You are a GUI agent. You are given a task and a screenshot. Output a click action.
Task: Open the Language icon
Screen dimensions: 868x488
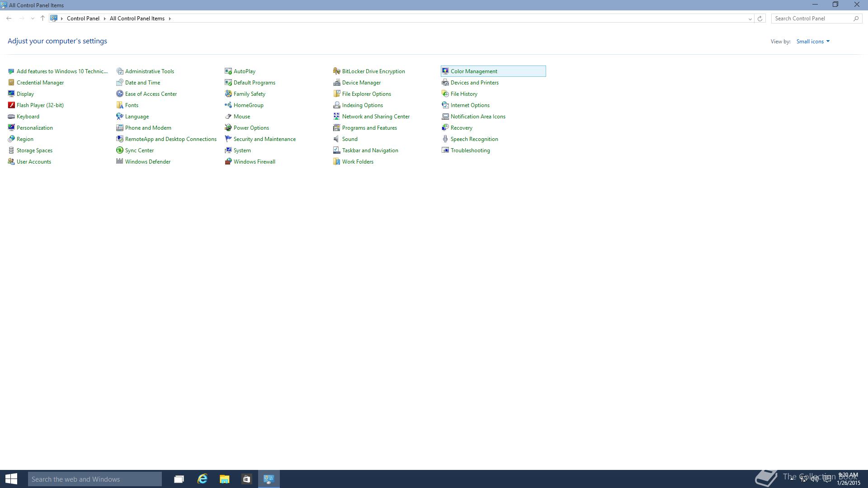click(x=120, y=116)
